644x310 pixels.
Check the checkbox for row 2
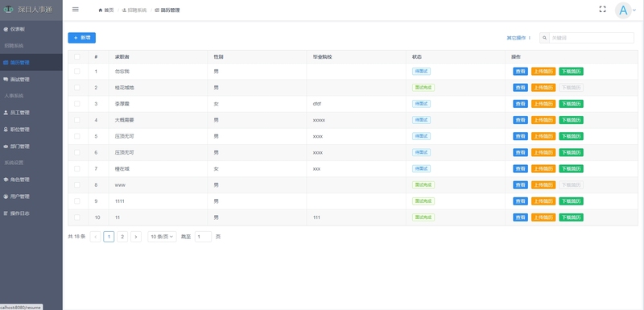77,88
